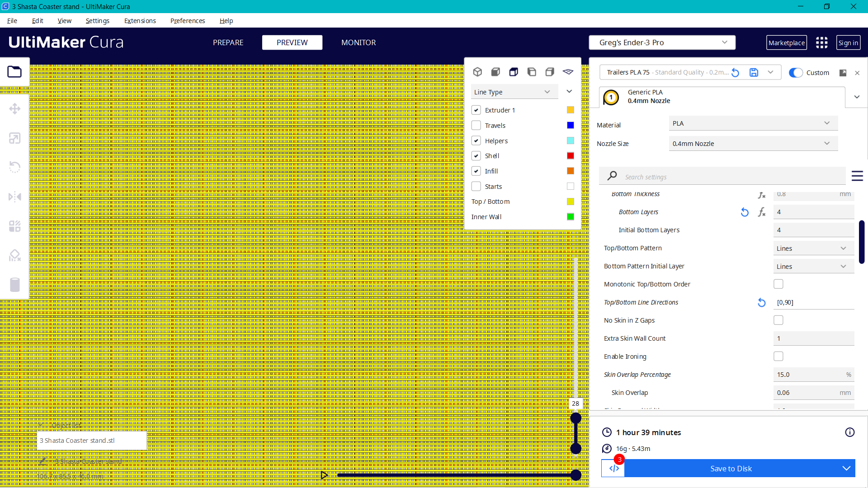Select the Mirror tool
868x488 pixels.
point(15,196)
